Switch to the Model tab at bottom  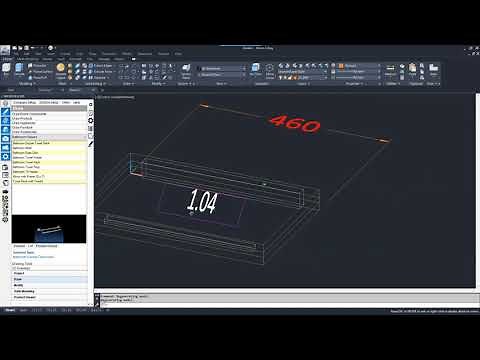pyautogui.click(x=10, y=310)
